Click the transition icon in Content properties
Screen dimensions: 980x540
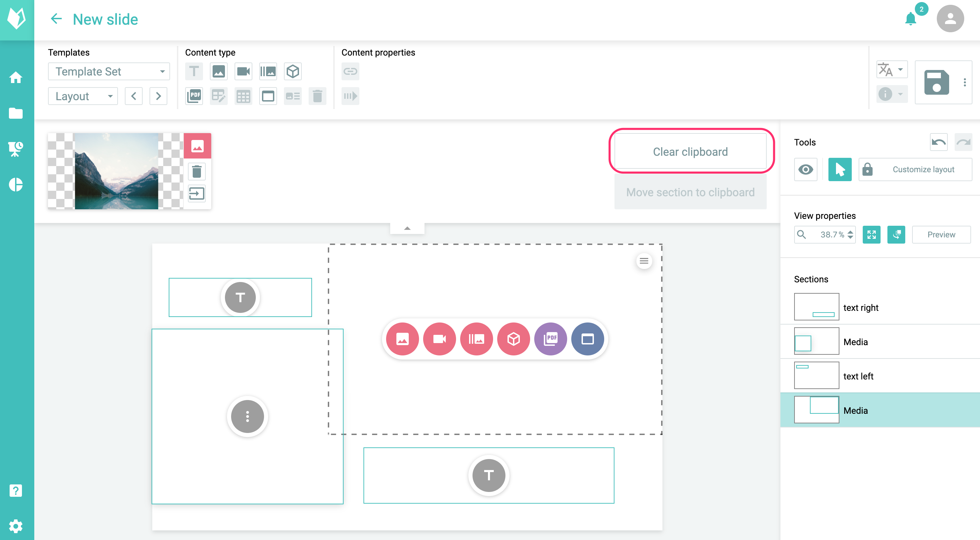(x=350, y=96)
